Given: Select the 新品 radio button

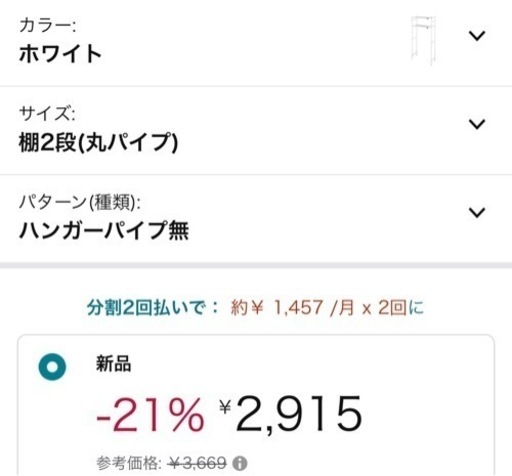Looking at the screenshot, I should [52, 367].
